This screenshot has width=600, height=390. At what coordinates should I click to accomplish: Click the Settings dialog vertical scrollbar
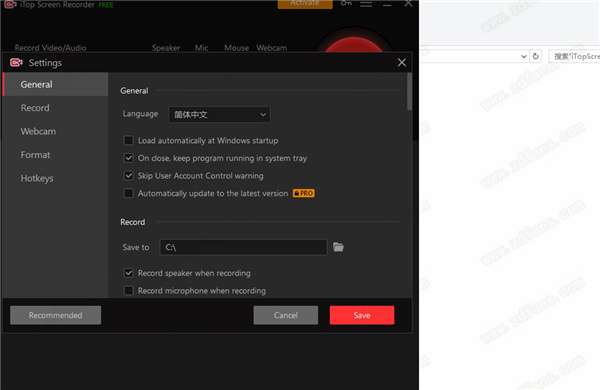[x=409, y=92]
